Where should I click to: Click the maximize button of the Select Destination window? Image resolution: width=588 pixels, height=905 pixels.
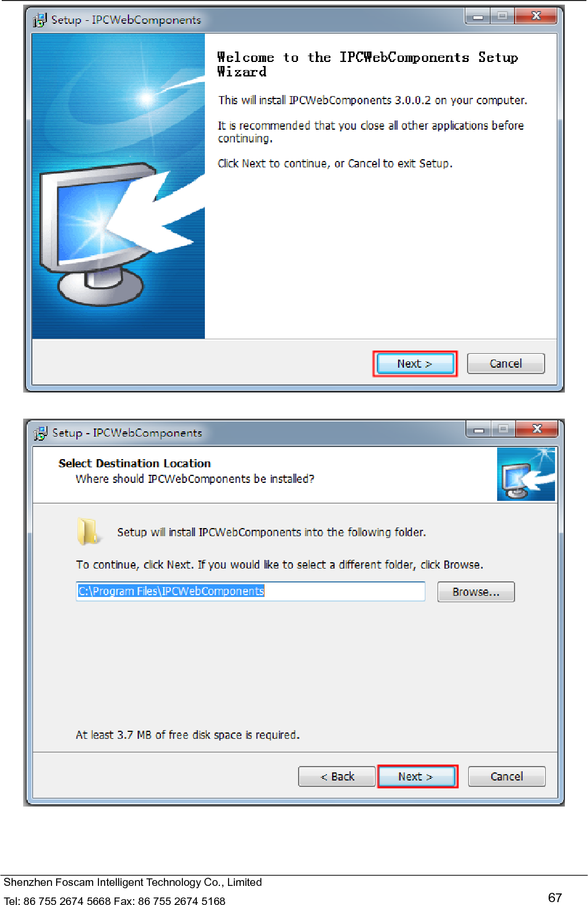(x=504, y=429)
